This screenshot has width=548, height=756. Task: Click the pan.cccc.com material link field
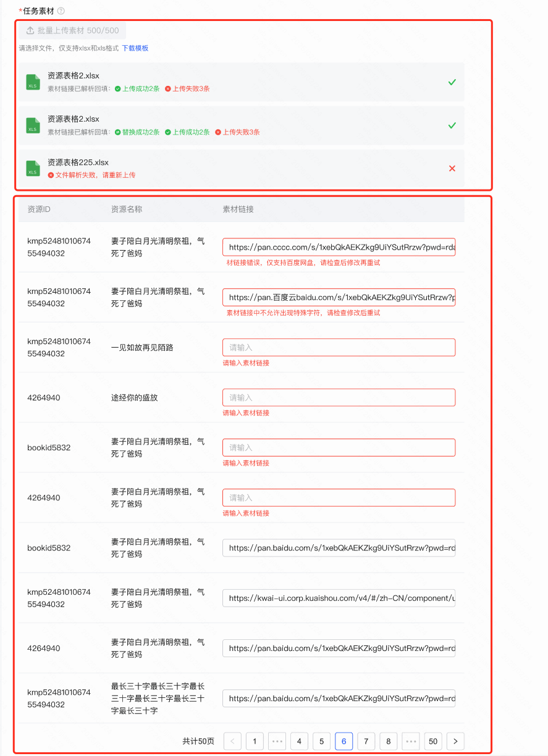(339, 247)
